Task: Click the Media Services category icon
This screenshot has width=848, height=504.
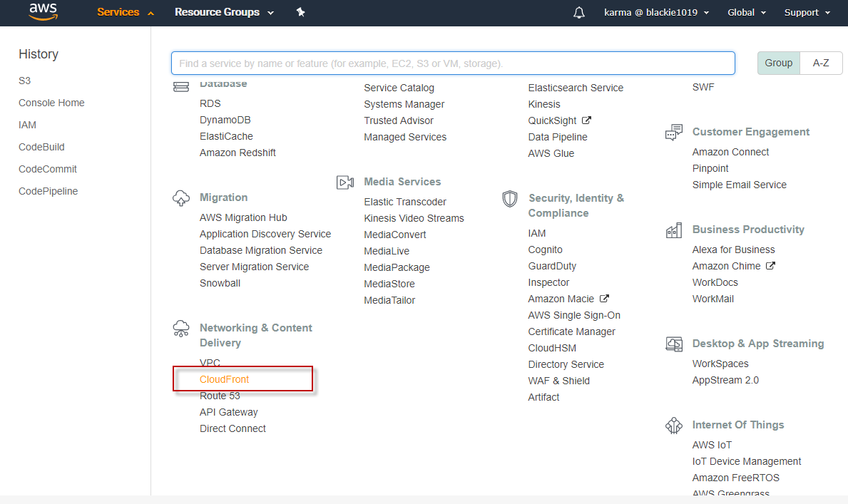Action: point(345,182)
